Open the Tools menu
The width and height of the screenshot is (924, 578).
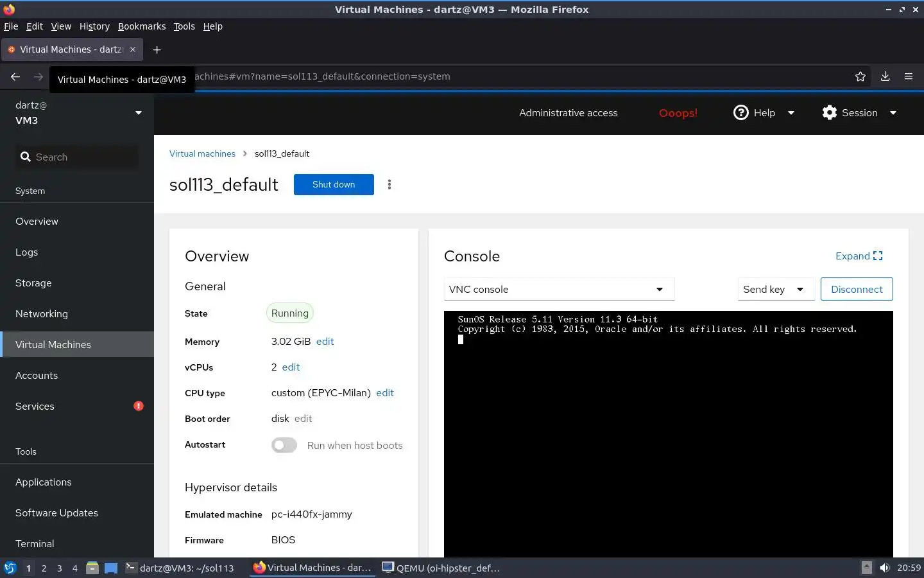[x=184, y=26]
